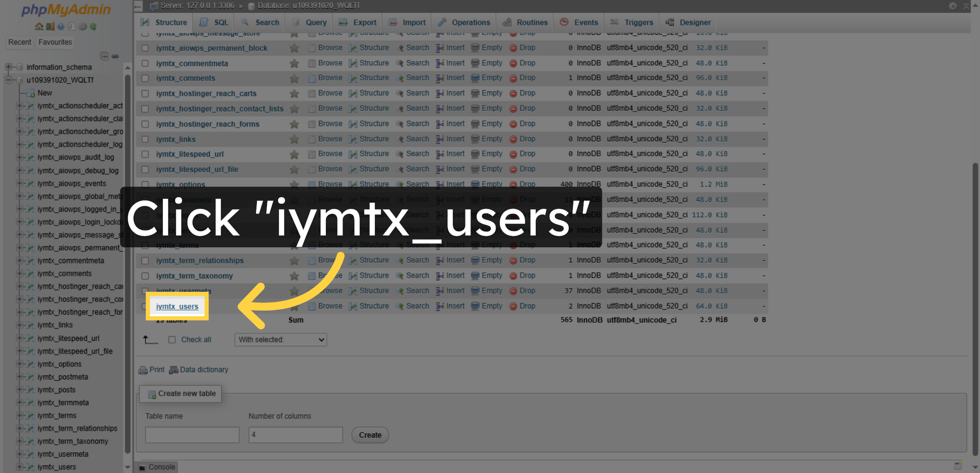
Task: Tick the Check all checkbox
Action: (172, 340)
